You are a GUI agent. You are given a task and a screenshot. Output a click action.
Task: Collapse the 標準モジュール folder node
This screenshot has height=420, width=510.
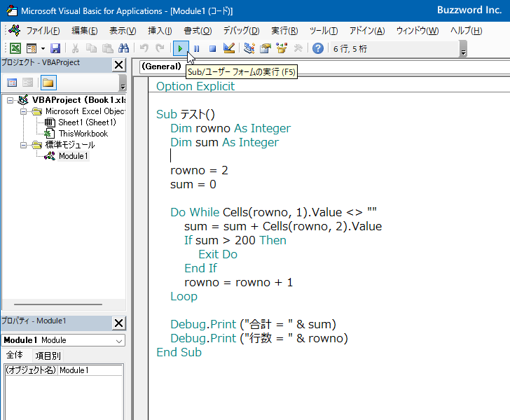pos(23,145)
